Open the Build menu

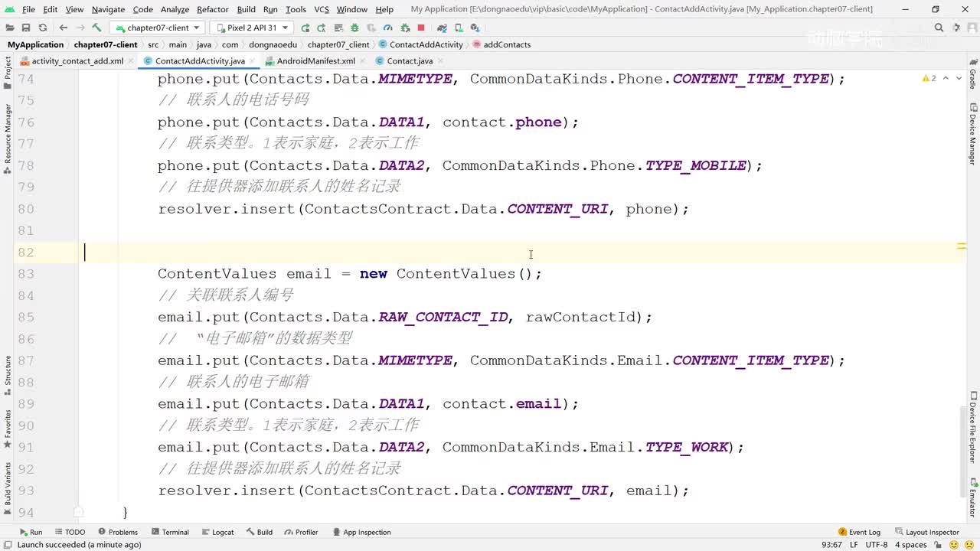coord(247,9)
